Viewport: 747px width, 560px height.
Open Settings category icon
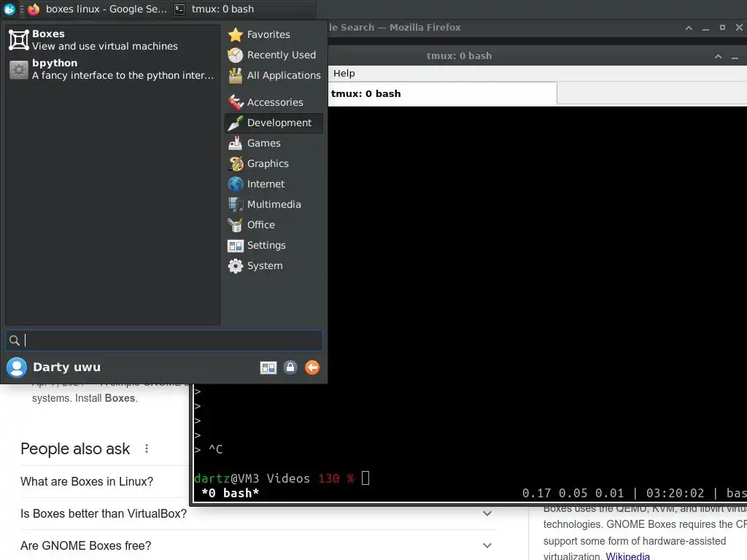236,245
